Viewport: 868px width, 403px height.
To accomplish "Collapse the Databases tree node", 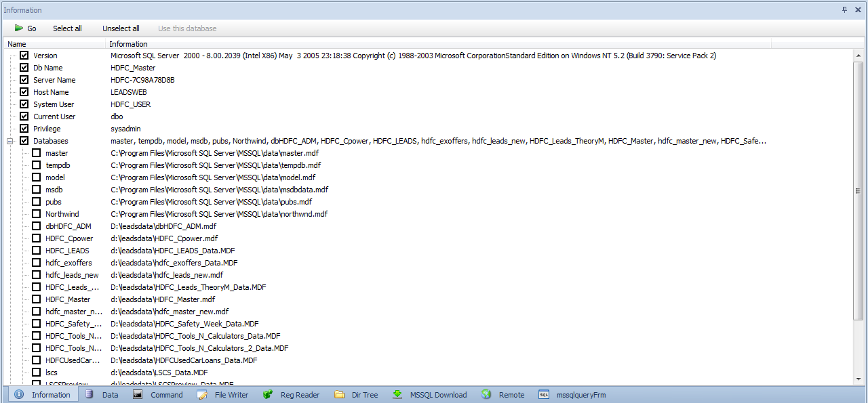I will point(10,141).
